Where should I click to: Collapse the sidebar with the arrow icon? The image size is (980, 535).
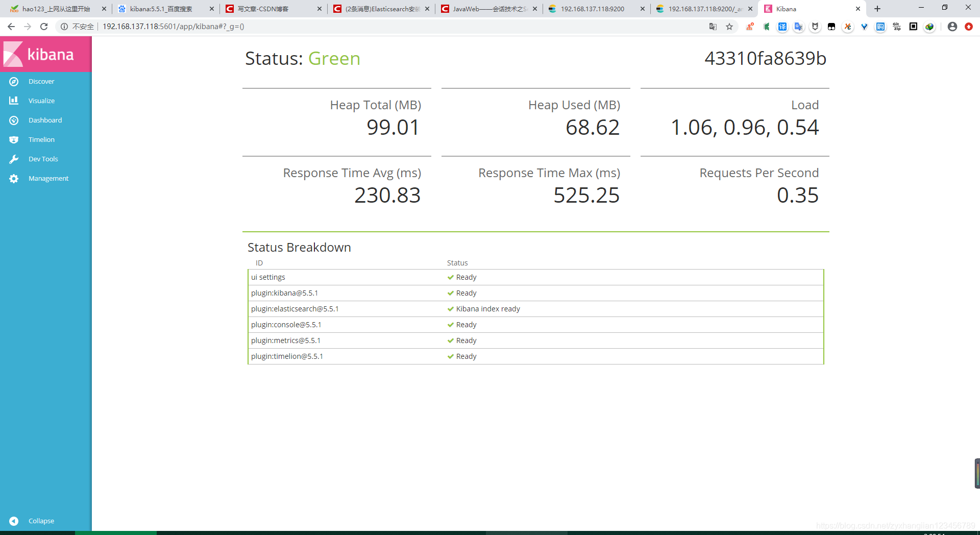pos(14,521)
